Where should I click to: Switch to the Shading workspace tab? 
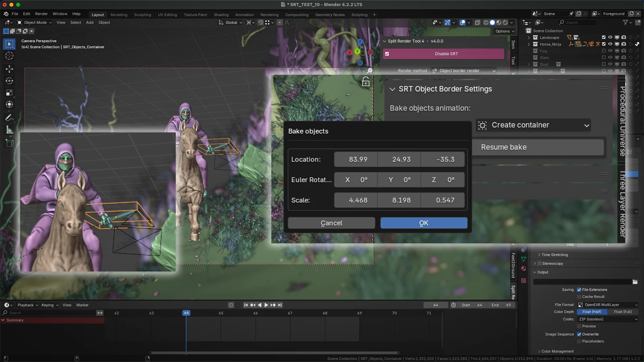221,14
